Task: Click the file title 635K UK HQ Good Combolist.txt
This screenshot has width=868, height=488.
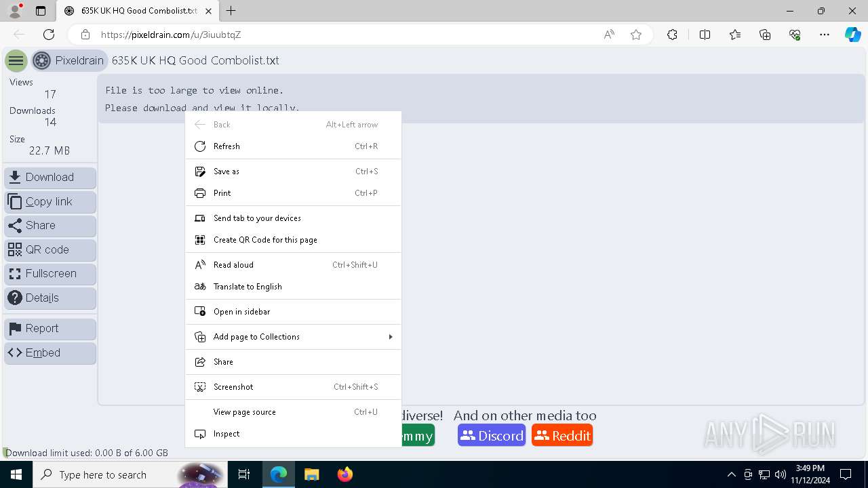Action: [x=195, y=60]
